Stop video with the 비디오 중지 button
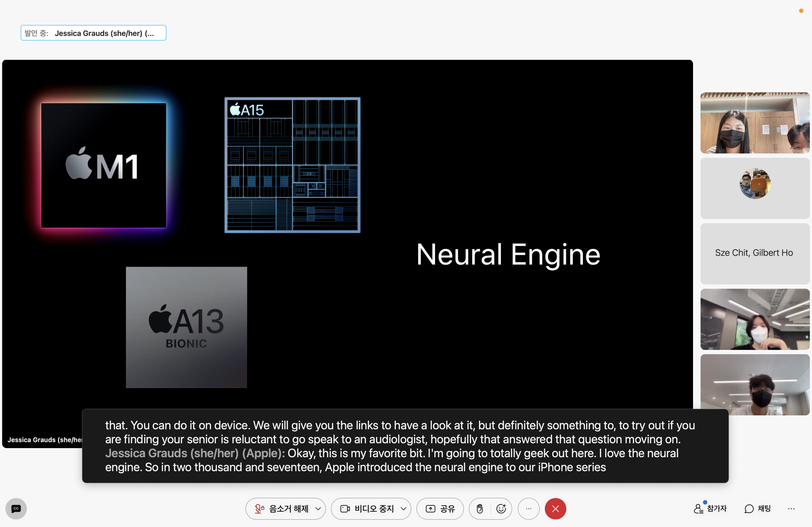This screenshot has height=527, width=812. pyautogui.click(x=367, y=508)
